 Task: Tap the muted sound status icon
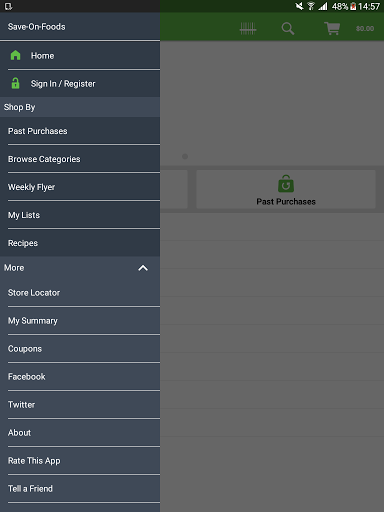click(299, 6)
